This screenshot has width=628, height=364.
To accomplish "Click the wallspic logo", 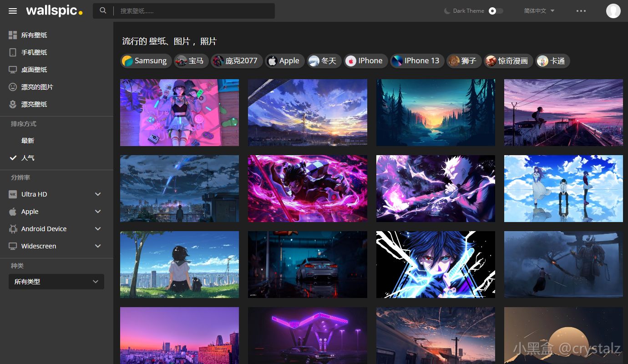I will (54, 11).
